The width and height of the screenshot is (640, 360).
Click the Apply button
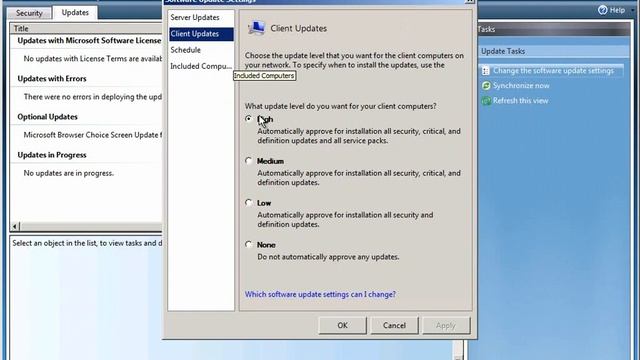click(446, 325)
